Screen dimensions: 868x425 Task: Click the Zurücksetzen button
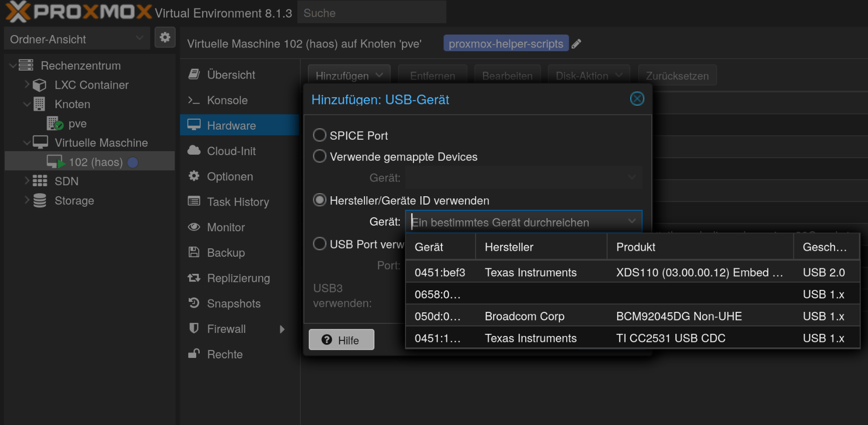pyautogui.click(x=677, y=76)
